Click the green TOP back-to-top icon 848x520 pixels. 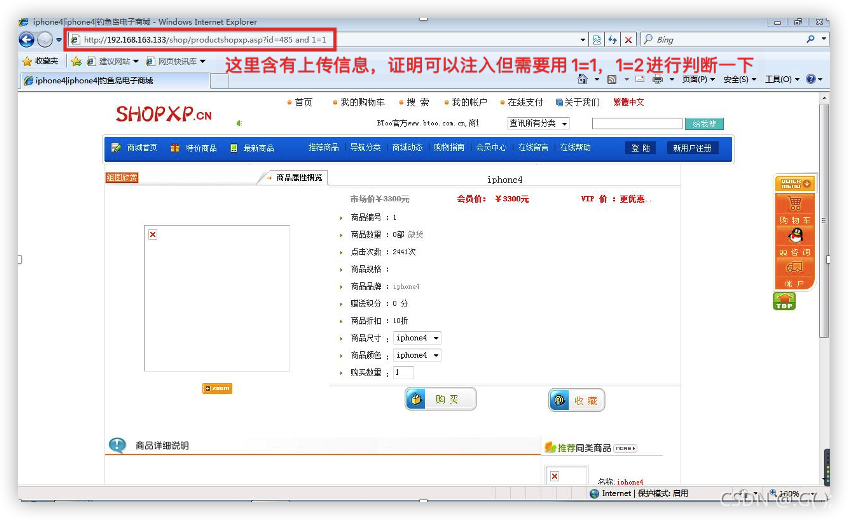point(784,301)
